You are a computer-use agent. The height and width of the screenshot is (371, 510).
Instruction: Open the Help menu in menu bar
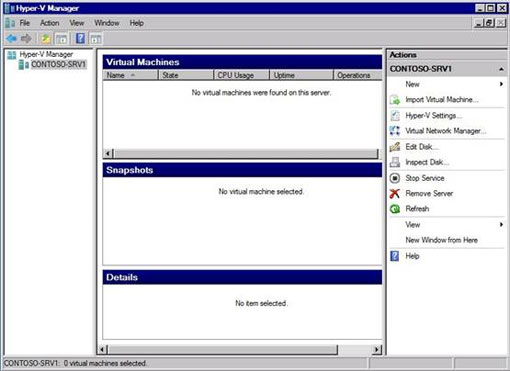point(137,23)
